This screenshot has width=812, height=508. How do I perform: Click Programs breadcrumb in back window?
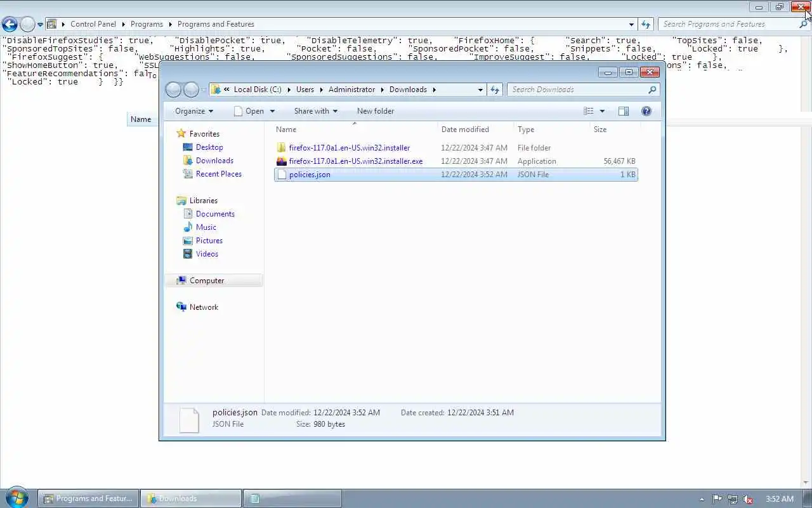click(147, 24)
